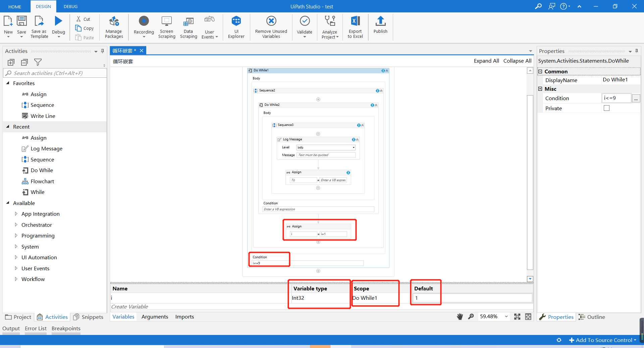Click Export to Excel
644x348 pixels.
pos(355,27)
